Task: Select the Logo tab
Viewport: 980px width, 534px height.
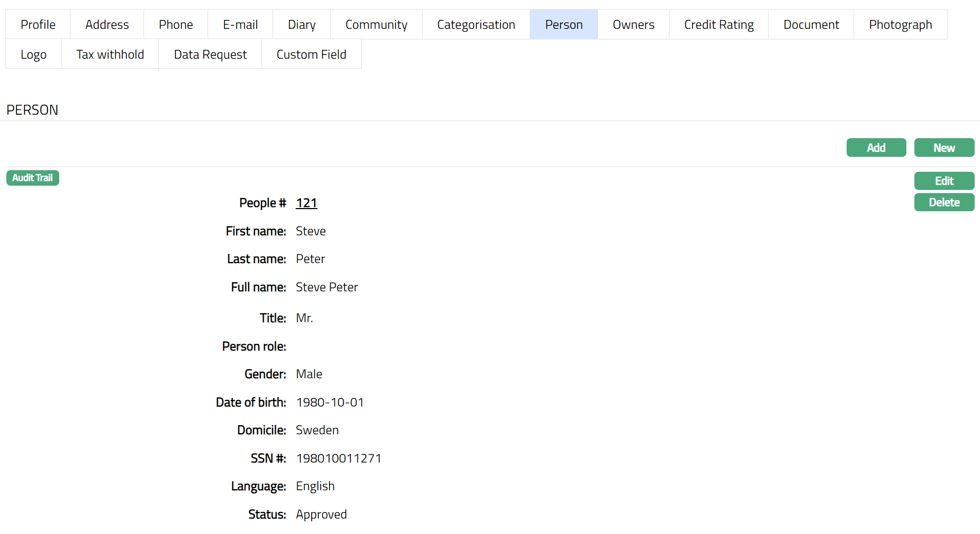Action: (34, 54)
